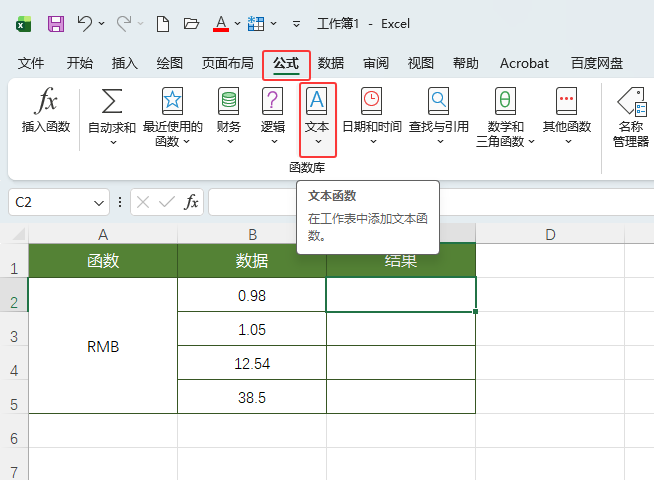
Task: Click the formula bar confirm checkmark icon
Action: (x=167, y=203)
